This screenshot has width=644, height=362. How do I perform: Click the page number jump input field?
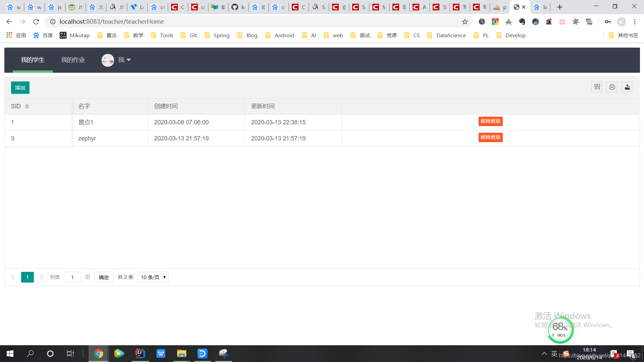72,277
